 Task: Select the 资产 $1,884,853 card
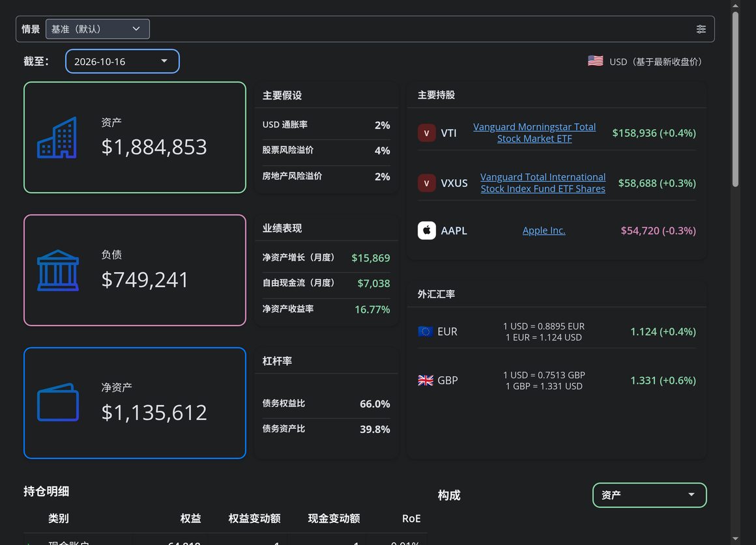[134, 137]
